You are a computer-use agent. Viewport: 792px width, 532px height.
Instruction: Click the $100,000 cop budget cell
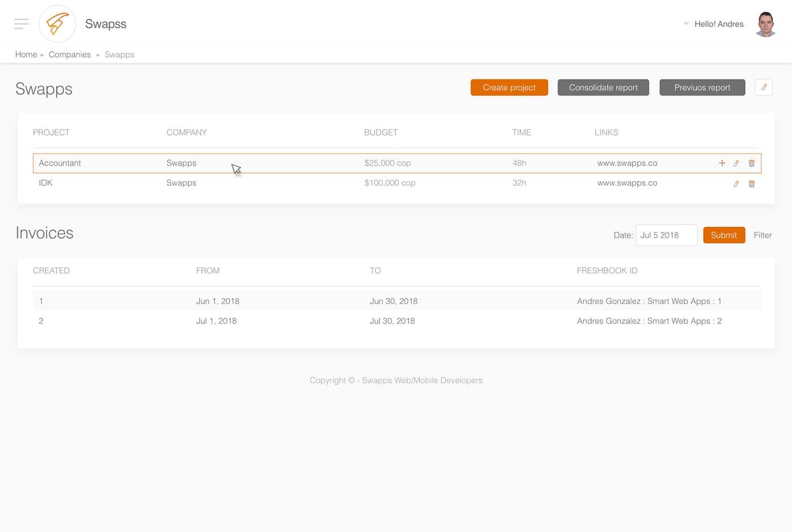pos(390,183)
